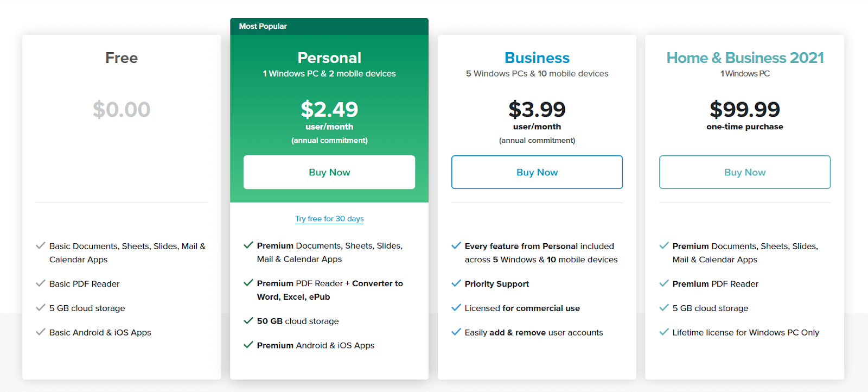Click the $99.99 one-time purchase price
This screenshot has height=392, width=868.
pos(744,110)
